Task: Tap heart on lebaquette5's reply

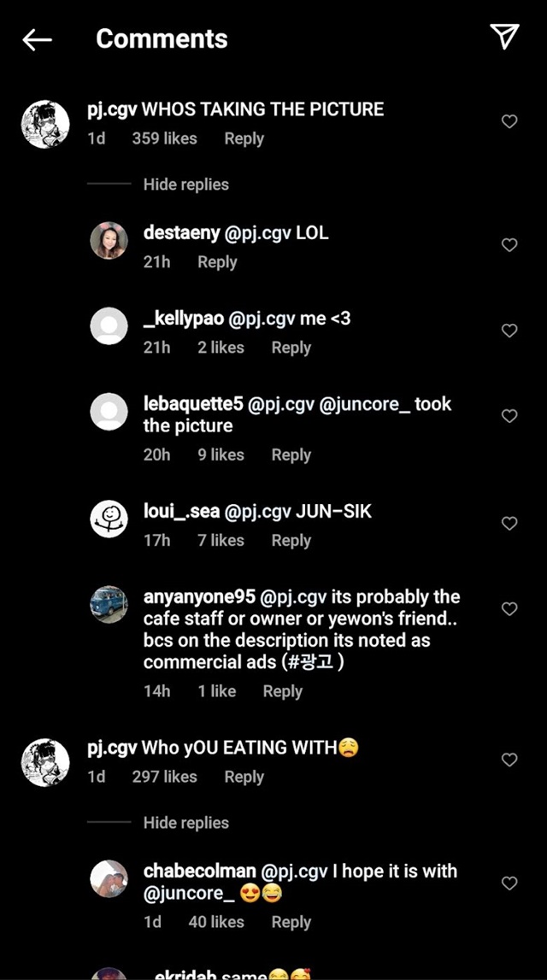Action: [x=509, y=415]
